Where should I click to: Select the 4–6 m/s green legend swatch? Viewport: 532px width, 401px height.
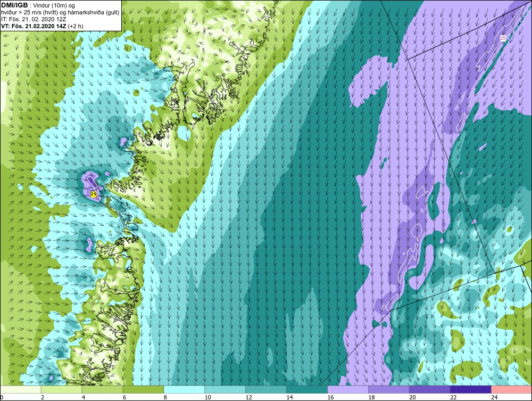[x=102, y=389]
